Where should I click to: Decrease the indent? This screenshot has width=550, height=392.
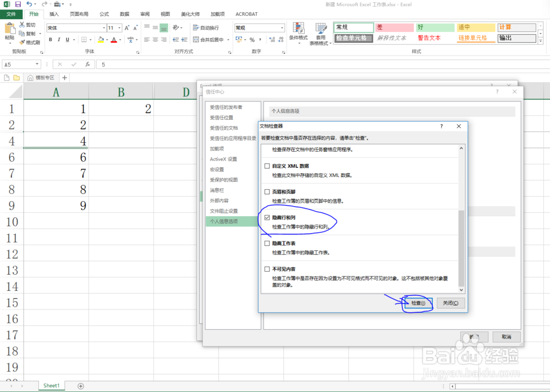176,40
